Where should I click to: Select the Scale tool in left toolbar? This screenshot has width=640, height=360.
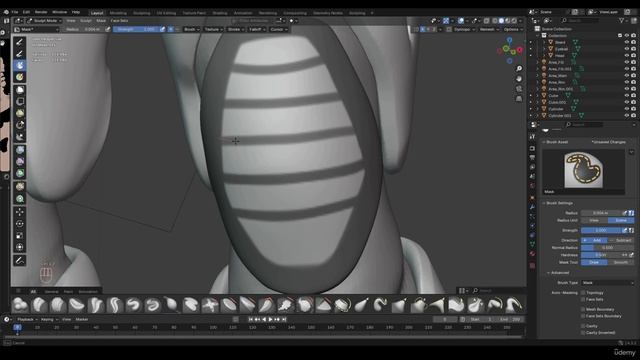(x=20, y=236)
